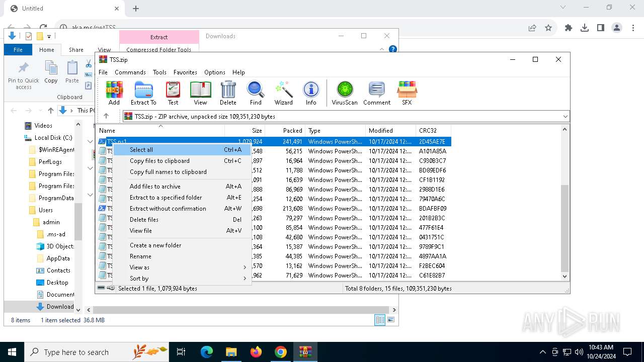
Task: Choose Rename in the context menu
Action: click(181, 256)
